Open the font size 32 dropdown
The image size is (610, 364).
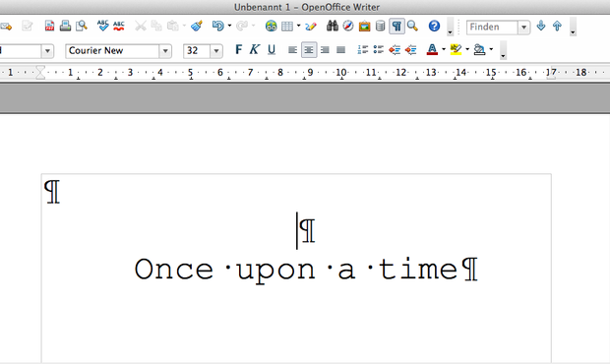click(x=216, y=51)
